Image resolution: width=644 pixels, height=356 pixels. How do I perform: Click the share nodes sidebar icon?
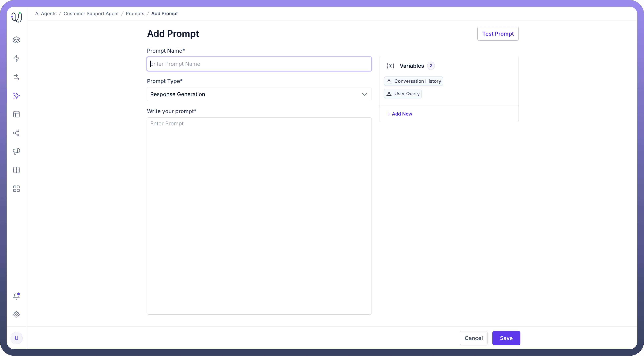16,133
